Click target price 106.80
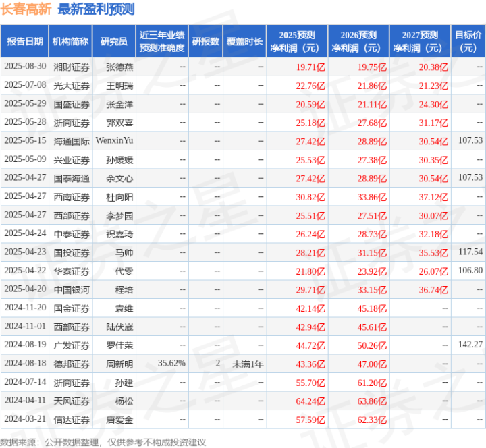This screenshot has height=448, width=486. (470, 271)
